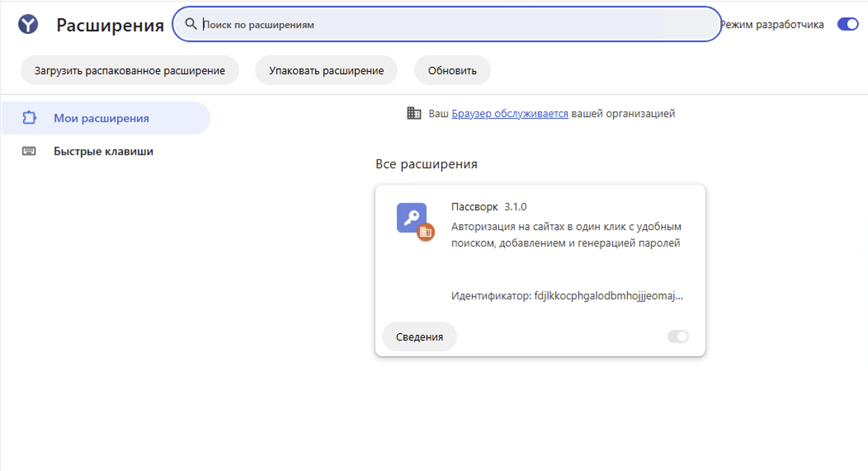Toggle the Пассворк extension enable switch
868x471 pixels.
click(x=678, y=337)
